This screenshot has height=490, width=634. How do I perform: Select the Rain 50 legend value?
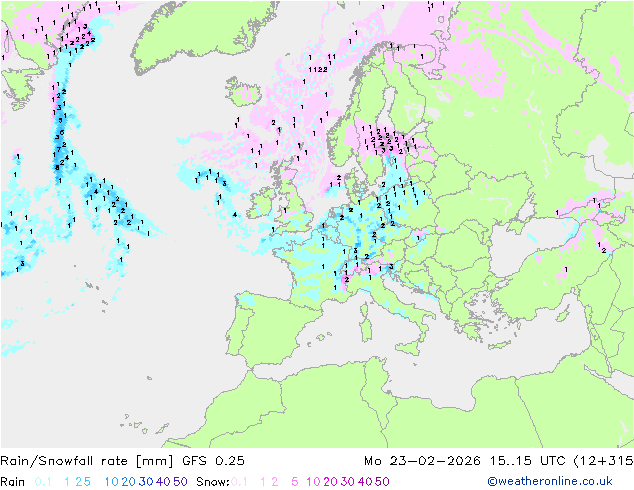pos(180,482)
